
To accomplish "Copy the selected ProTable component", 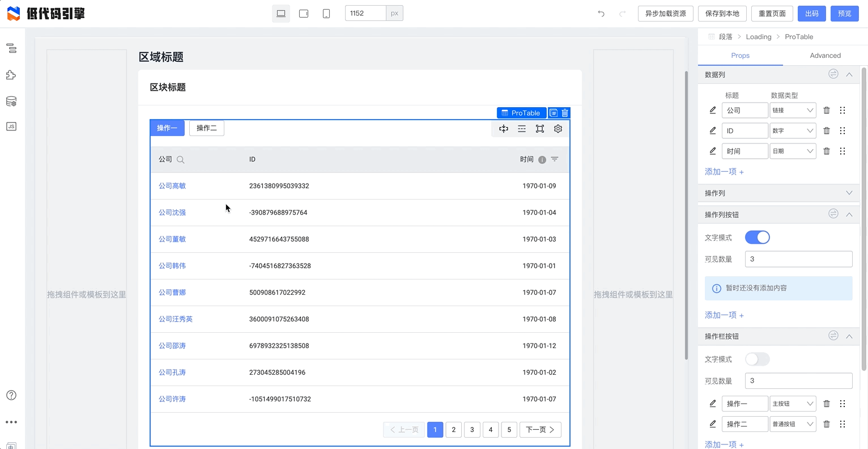I will [x=554, y=113].
